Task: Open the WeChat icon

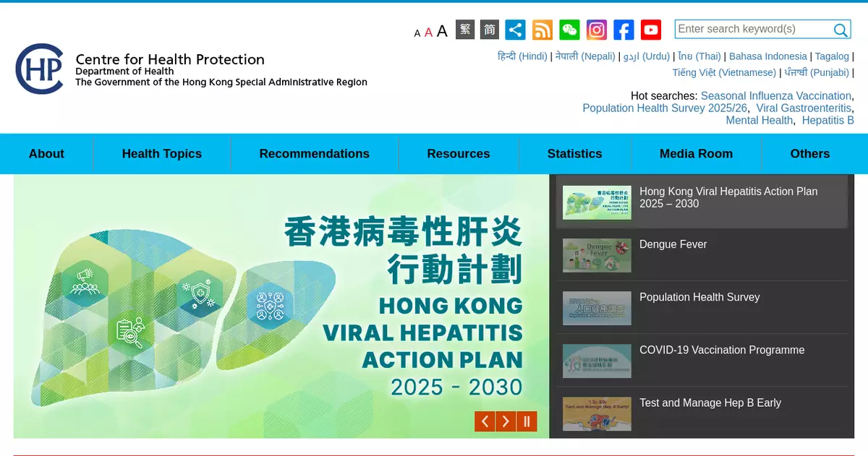Action: click(x=569, y=30)
